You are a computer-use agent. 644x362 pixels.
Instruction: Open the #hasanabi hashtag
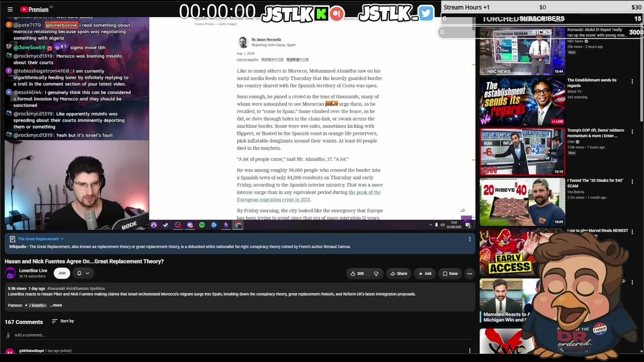tap(56, 289)
